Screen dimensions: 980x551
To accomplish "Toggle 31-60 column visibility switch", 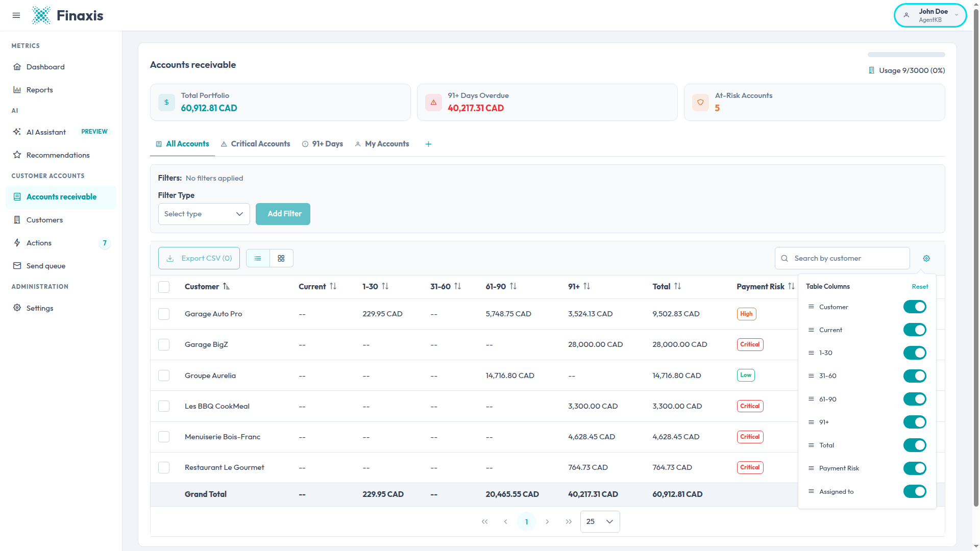I will click(915, 376).
